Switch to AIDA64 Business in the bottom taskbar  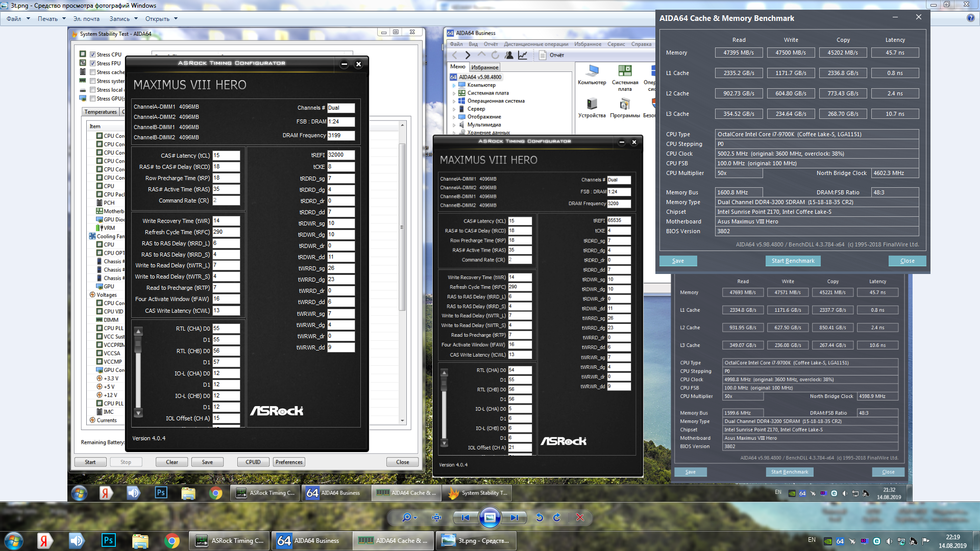coord(311,540)
